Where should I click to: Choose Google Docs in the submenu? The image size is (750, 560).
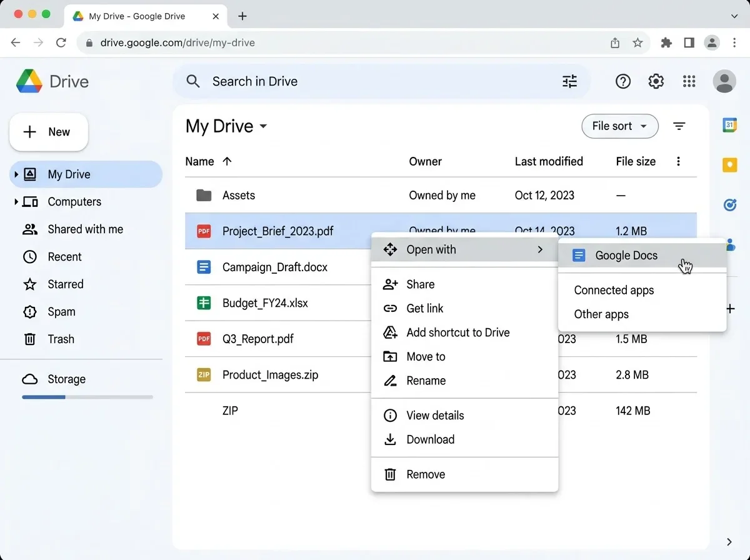point(642,255)
